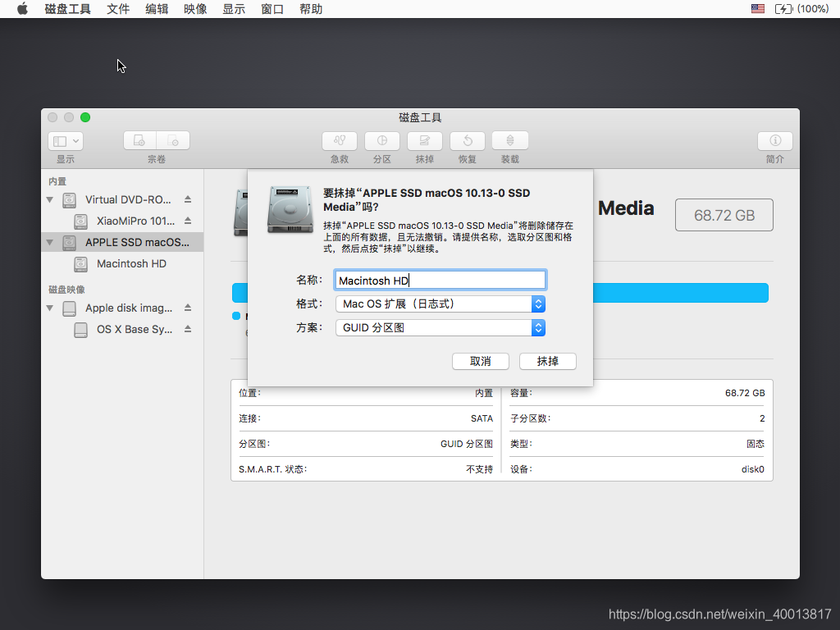
Task: Click the disk0 device value
Action: point(753,469)
